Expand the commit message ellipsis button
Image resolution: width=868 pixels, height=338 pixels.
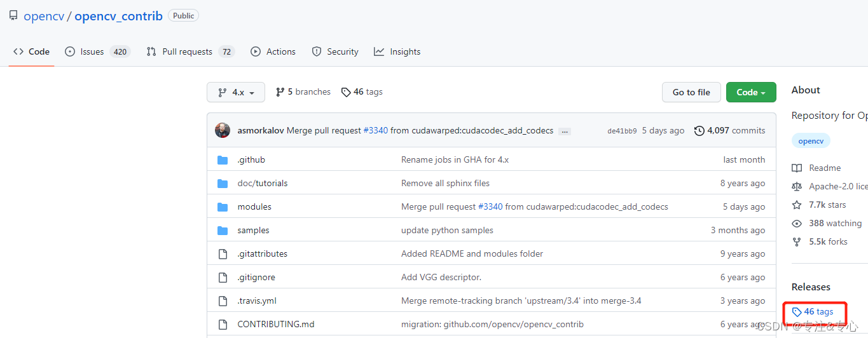pos(565,131)
